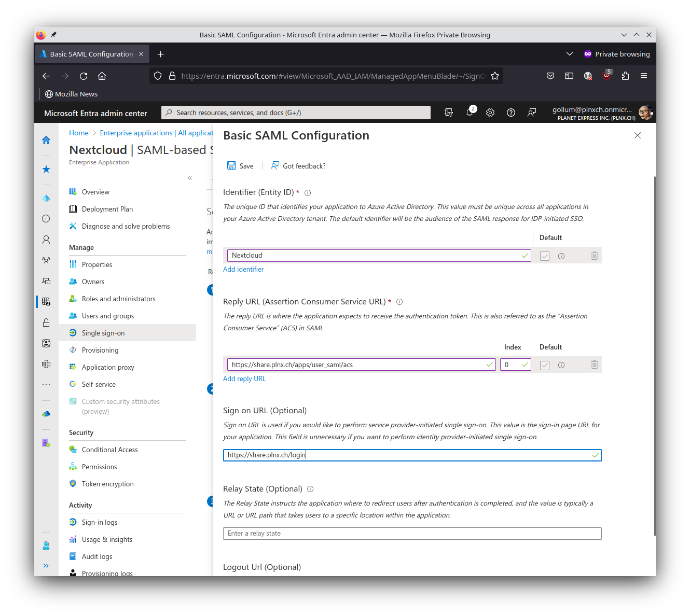Open the settings gear in the top bar
Screen dimensions: 690x616
490,112
